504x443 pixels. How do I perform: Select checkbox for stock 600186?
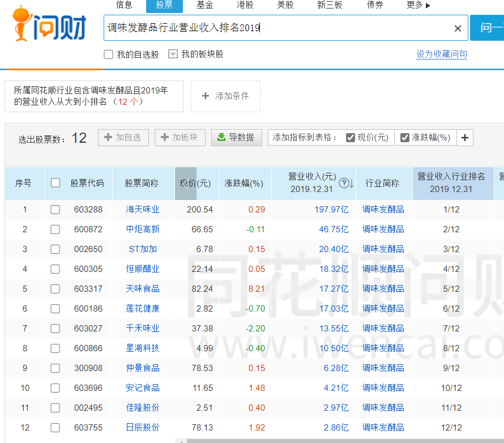pos(55,309)
